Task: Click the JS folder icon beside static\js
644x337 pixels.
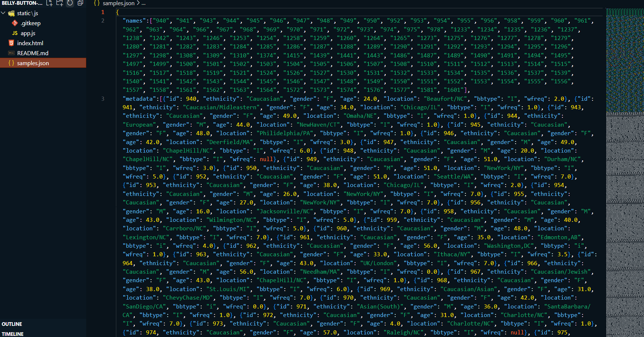Action: 11,13
